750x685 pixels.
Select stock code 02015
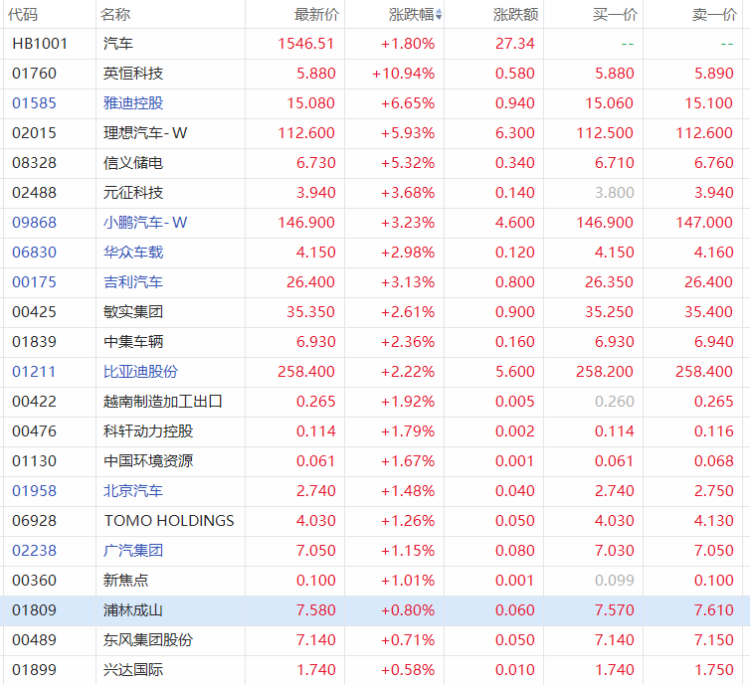pos(34,133)
